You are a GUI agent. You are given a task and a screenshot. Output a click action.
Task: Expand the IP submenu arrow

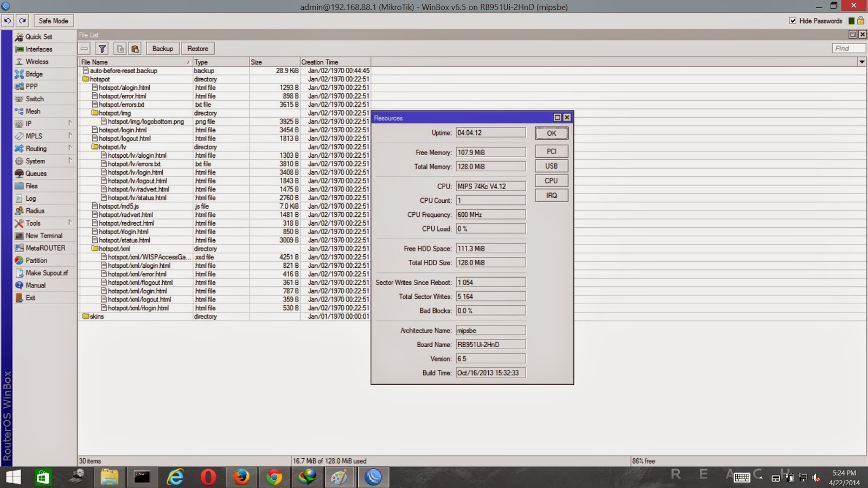pos(70,123)
